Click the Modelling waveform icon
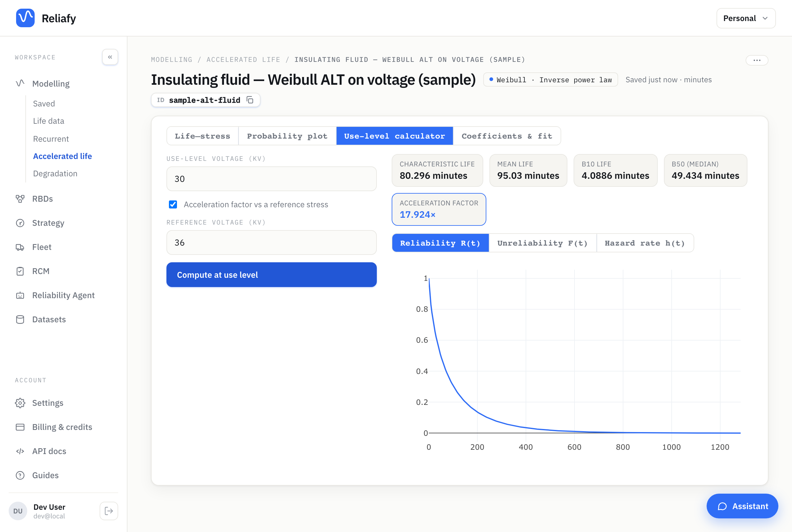Screen dimensions: 792x532 tap(20, 84)
